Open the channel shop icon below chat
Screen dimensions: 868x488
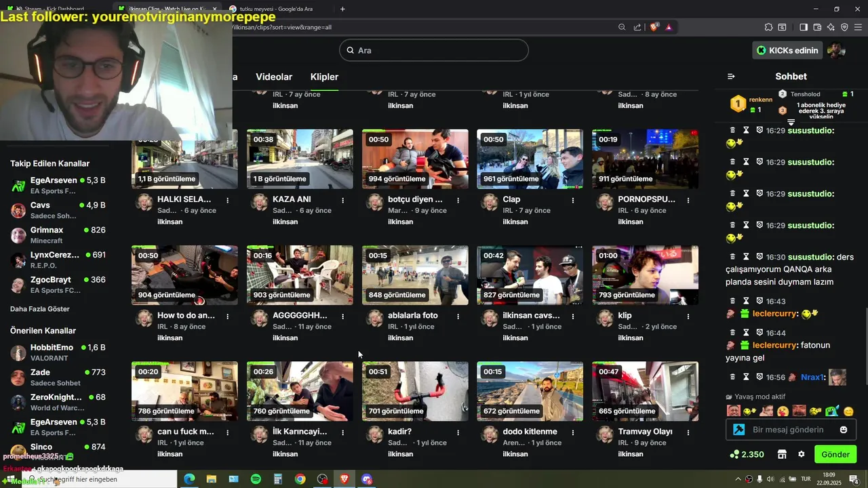(782, 454)
